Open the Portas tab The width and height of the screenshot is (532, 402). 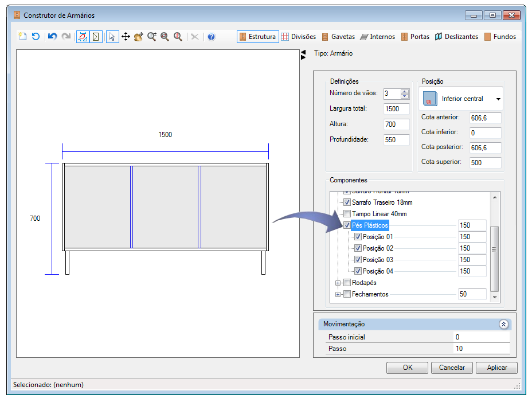click(415, 37)
